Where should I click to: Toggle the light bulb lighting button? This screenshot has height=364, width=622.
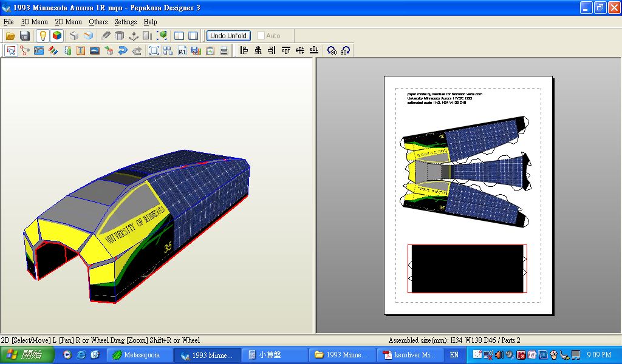[x=43, y=36]
